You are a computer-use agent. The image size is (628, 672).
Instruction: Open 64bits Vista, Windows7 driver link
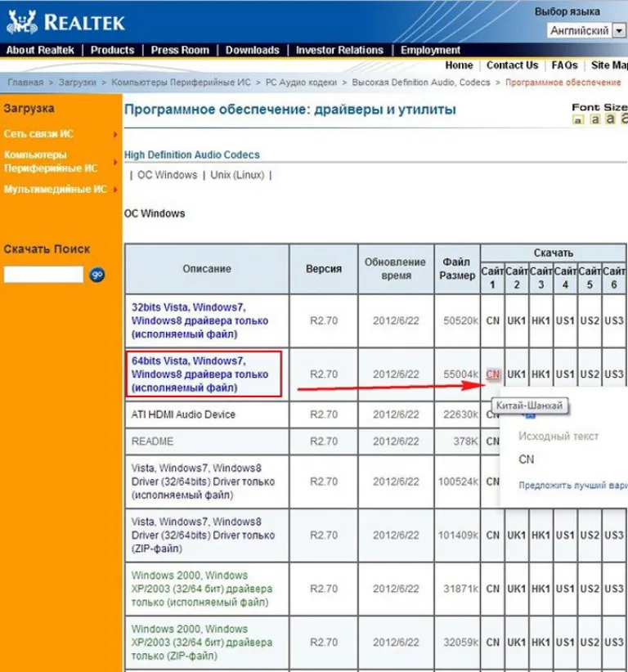tap(200, 374)
